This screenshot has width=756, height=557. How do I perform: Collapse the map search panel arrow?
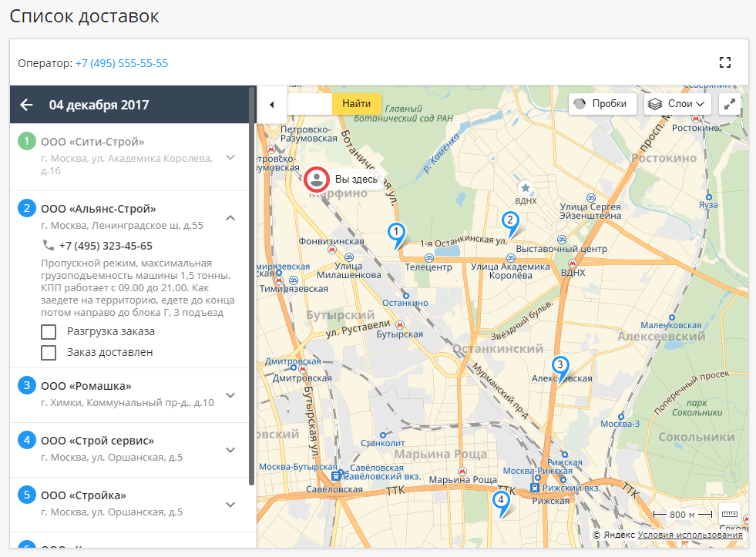(271, 104)
